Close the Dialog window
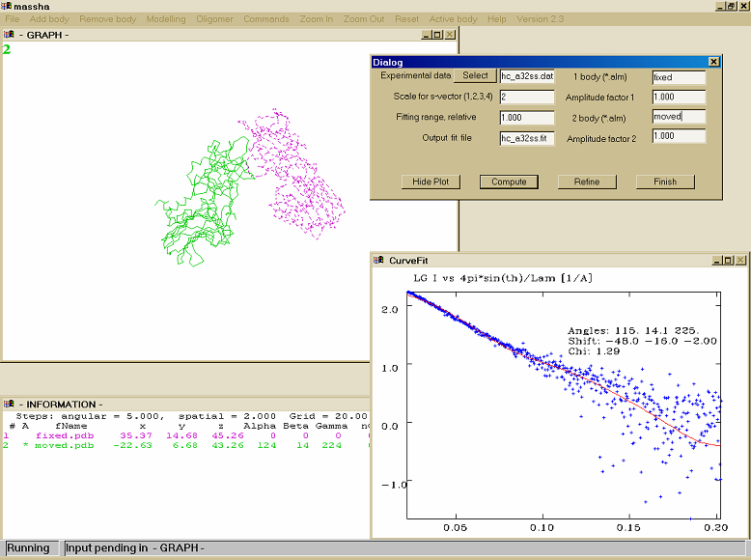The width and height of the screenshot is (751, 560). click(x=713, y=62)
